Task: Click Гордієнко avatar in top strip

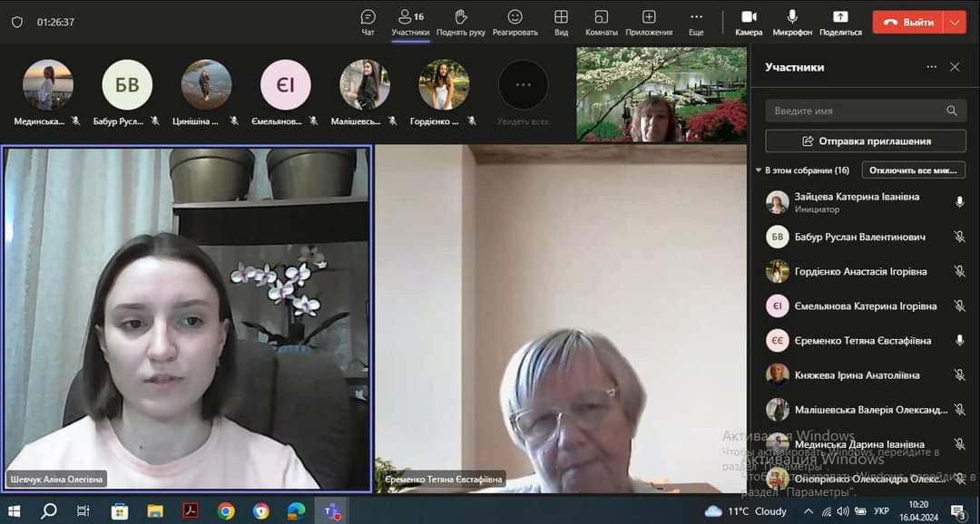Action: (x=444, y=85)
